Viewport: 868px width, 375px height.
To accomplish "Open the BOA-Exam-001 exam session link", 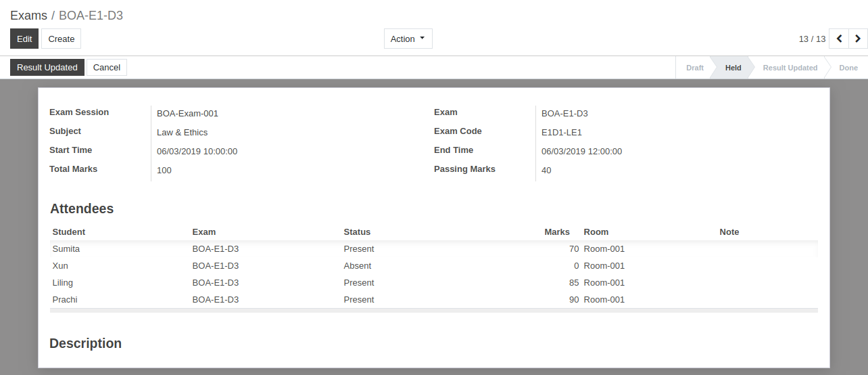I will [187, 114].
